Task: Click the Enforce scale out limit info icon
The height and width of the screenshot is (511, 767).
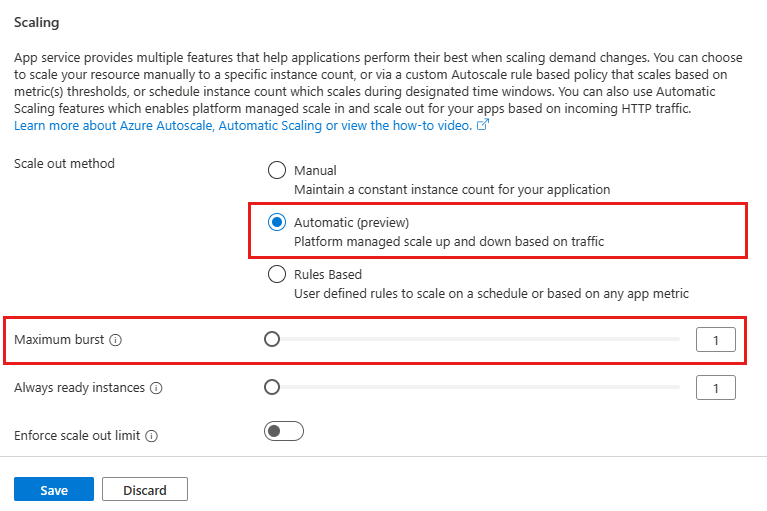Action: point(151,436)
